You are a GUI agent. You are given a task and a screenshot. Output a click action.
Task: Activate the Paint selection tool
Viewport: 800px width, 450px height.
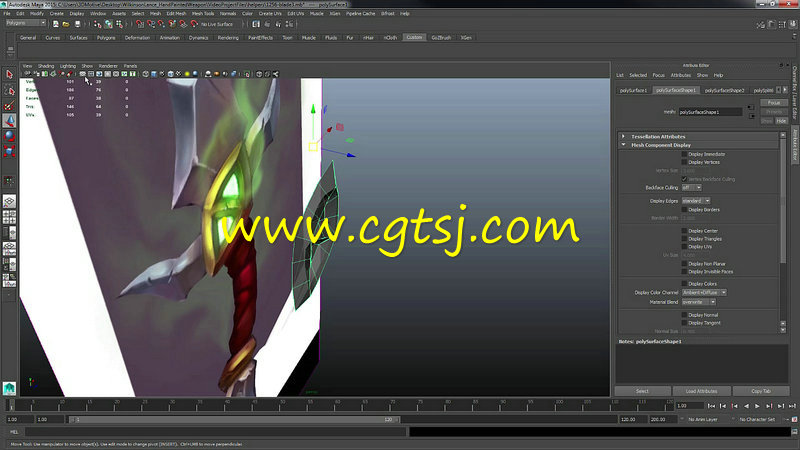coord(9,106)
